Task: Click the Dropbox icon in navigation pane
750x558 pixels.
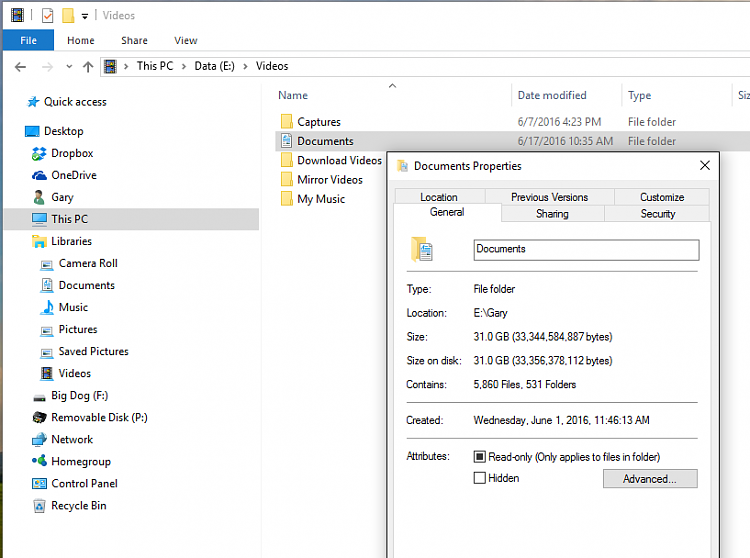Action: click(x=39, y=154)
